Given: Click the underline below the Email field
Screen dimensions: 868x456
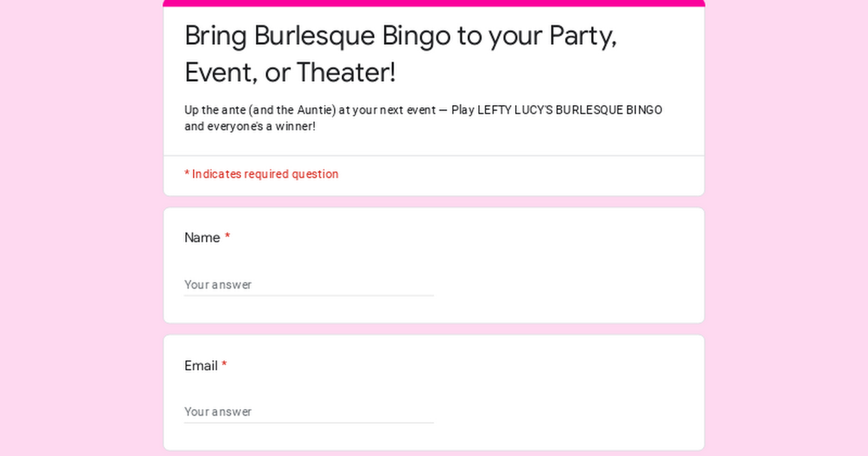Looking at the screenshot, I should [x=309, y=422].
